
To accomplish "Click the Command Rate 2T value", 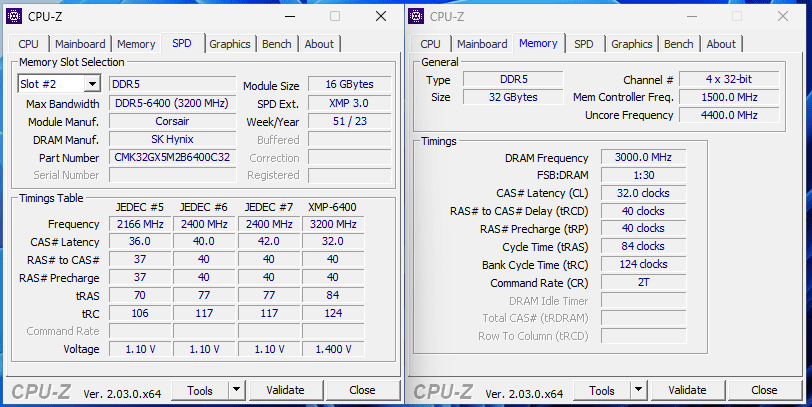I will point(643,282).
